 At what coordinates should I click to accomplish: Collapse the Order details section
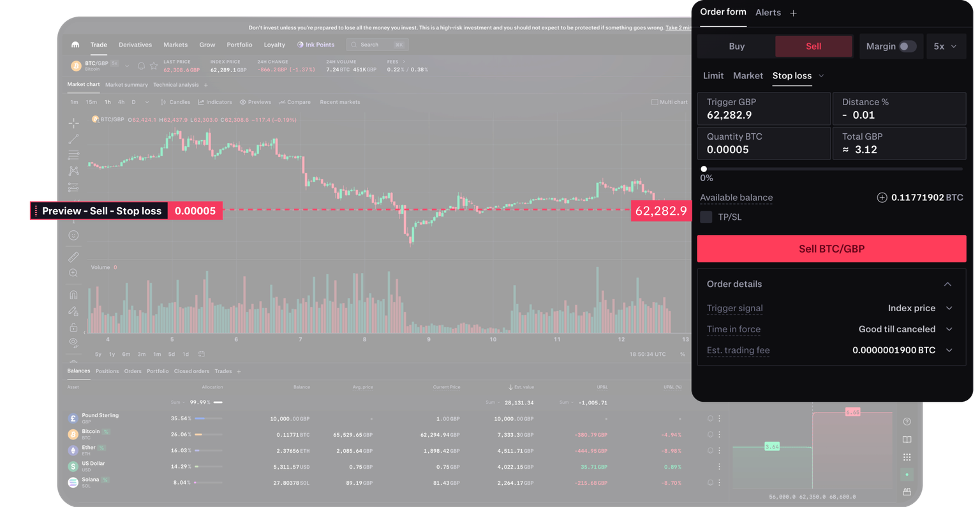pyautogui.click(x=947, y=284)
